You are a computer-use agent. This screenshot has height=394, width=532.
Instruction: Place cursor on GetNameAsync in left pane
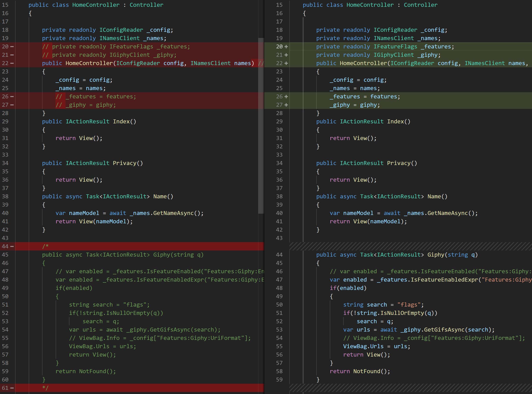click(173, 213)
